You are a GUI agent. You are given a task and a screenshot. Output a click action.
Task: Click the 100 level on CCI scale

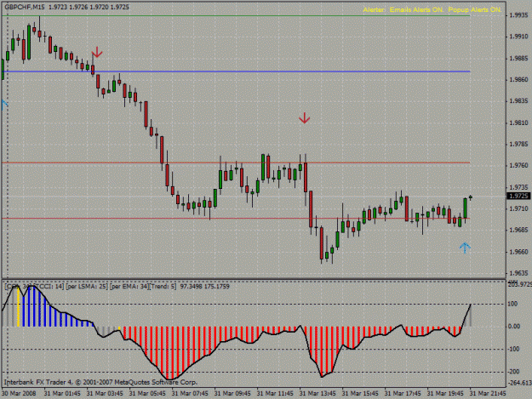(x=512, y=304)
